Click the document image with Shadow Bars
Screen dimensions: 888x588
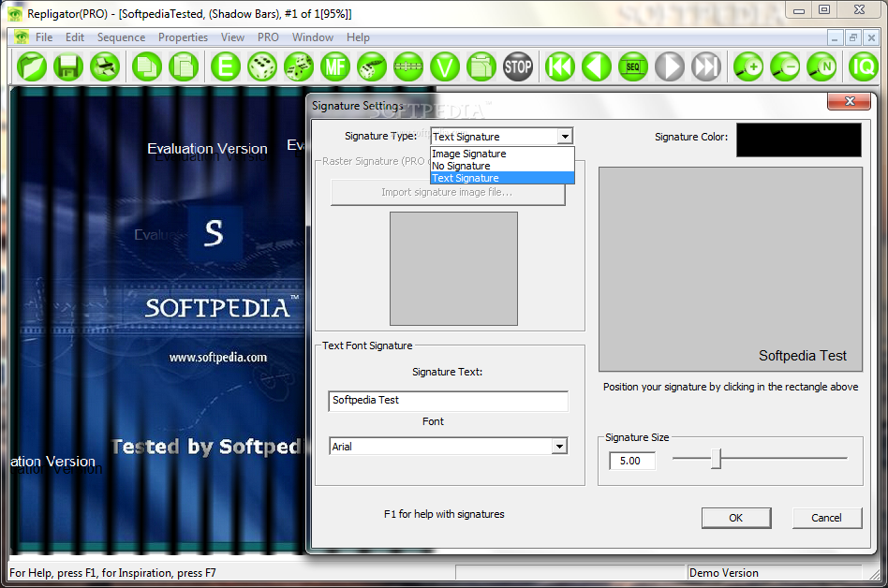(157, 320)
